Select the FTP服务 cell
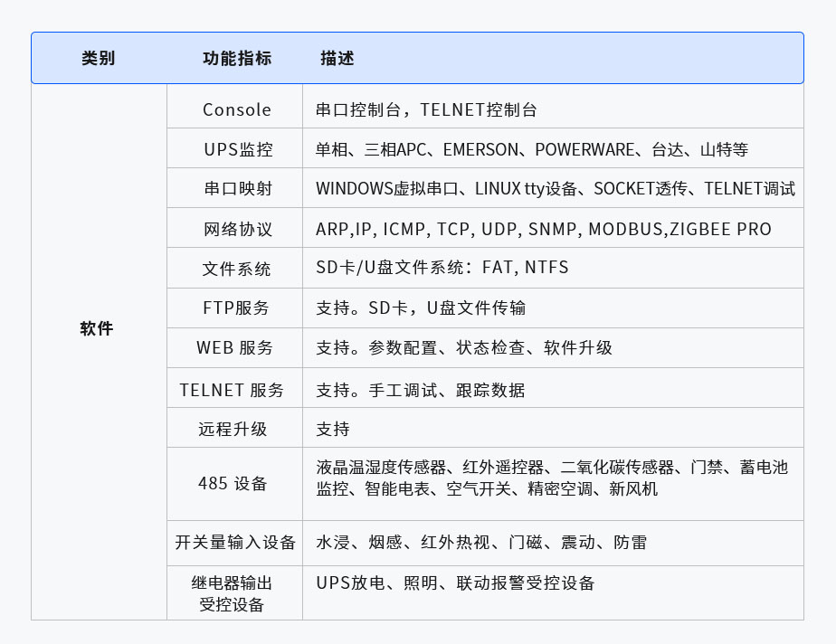Screen dimensions: 836x644 click(234, 308)
